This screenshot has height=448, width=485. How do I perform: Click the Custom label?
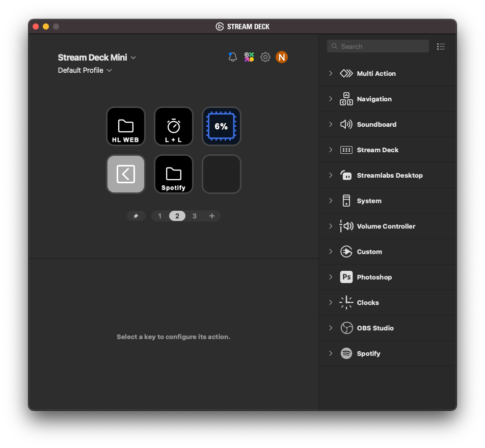[369, 251]
